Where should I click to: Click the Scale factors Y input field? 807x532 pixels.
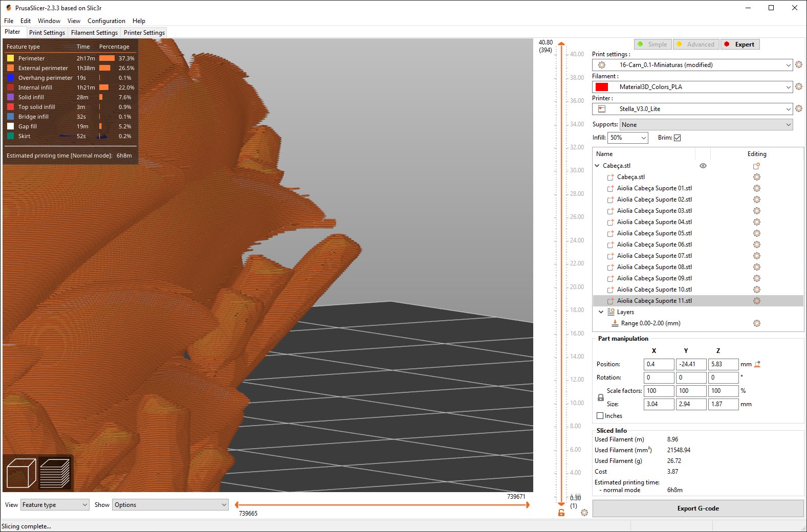[x=691, y=391]
